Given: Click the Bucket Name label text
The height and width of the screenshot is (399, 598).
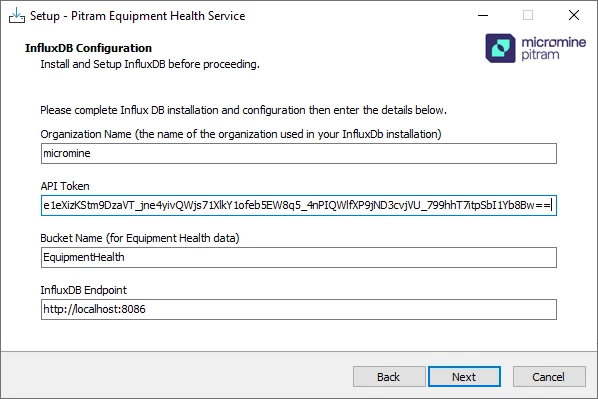Looking at the screenshot, I should [x=140, y=238].
